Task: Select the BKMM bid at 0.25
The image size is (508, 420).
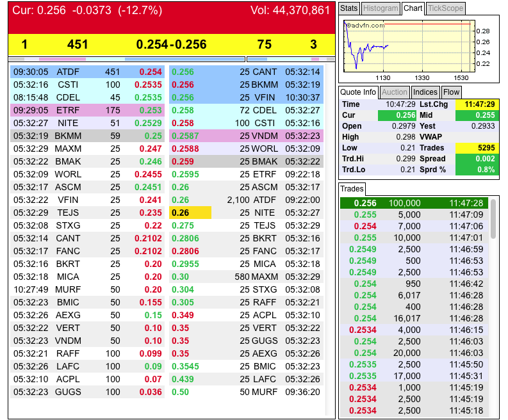Action: point(88,136)
